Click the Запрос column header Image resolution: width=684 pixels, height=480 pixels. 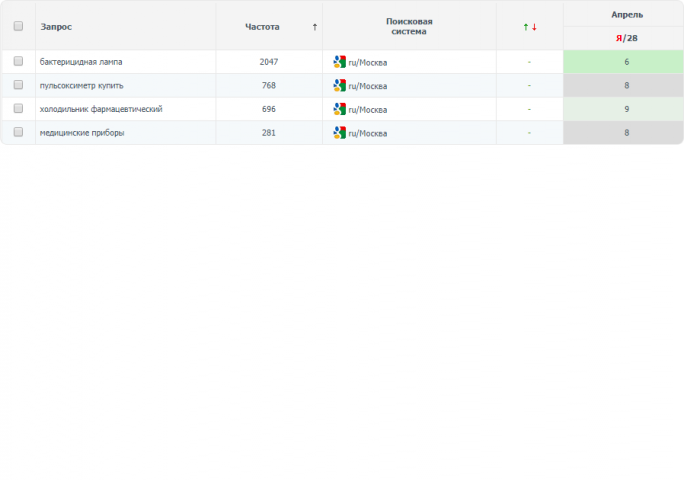pos(56,27)
